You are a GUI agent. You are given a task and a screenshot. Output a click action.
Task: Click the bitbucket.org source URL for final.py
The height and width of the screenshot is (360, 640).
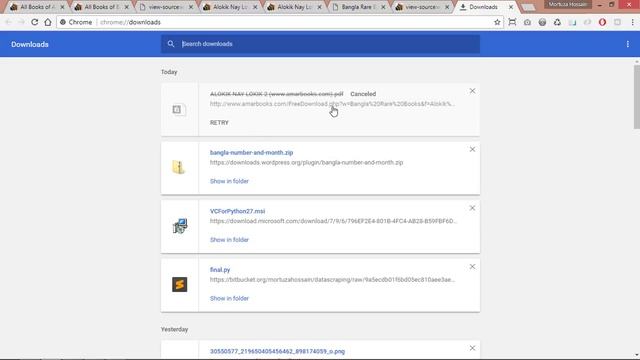(332, 280)
